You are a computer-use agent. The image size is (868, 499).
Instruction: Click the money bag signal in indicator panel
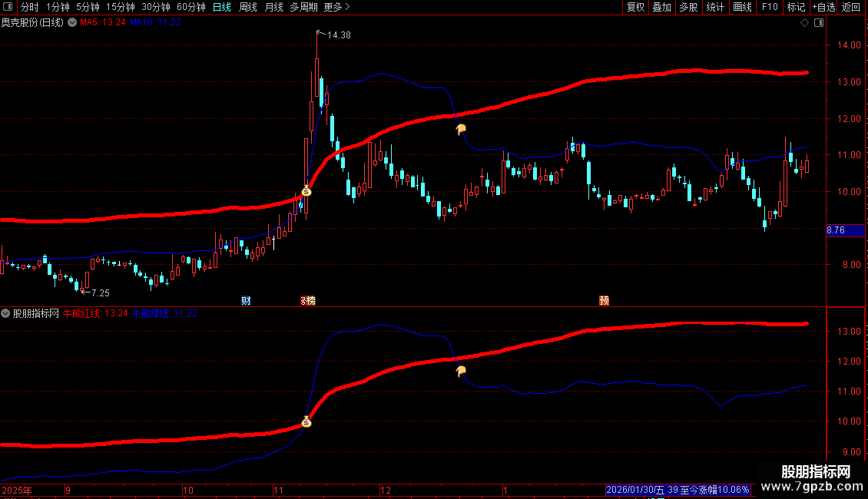point(306,421)
